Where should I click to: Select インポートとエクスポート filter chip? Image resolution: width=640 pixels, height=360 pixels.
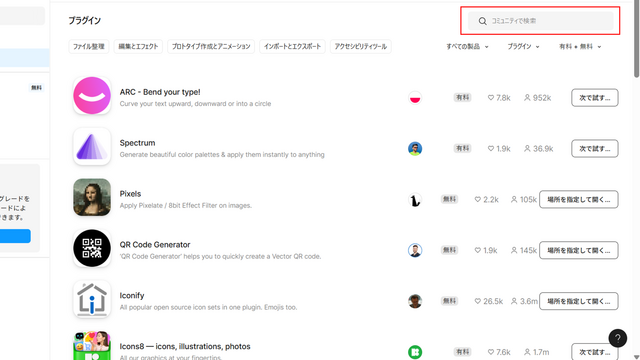coord(292,47)
